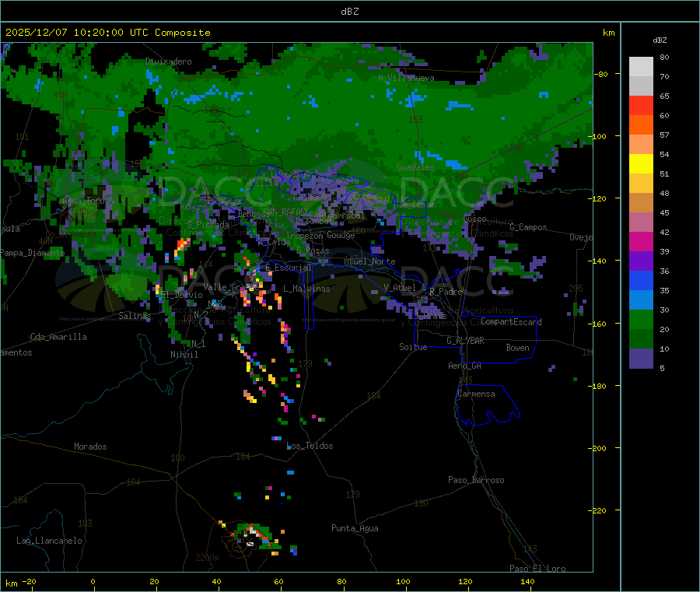The width and height of the screenshot is (700, 592).
Task: Click the Guadales location label
Action: tap(415, 167)
